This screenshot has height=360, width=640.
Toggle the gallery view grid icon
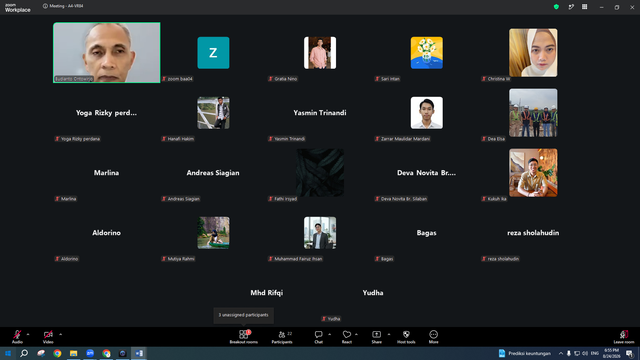(584, 7)
